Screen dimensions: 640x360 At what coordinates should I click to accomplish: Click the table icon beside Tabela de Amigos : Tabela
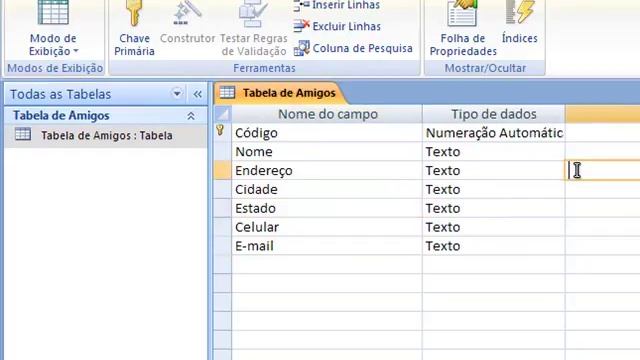23,134
